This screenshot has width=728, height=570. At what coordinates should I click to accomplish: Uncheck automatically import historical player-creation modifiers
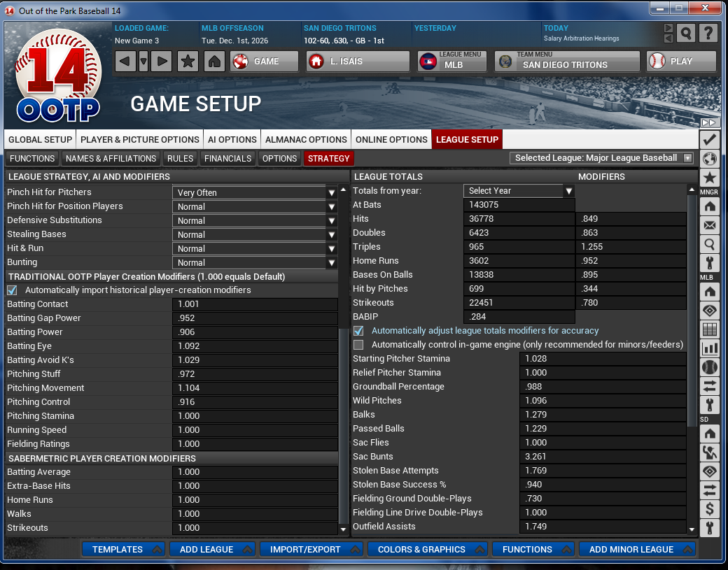12,290
